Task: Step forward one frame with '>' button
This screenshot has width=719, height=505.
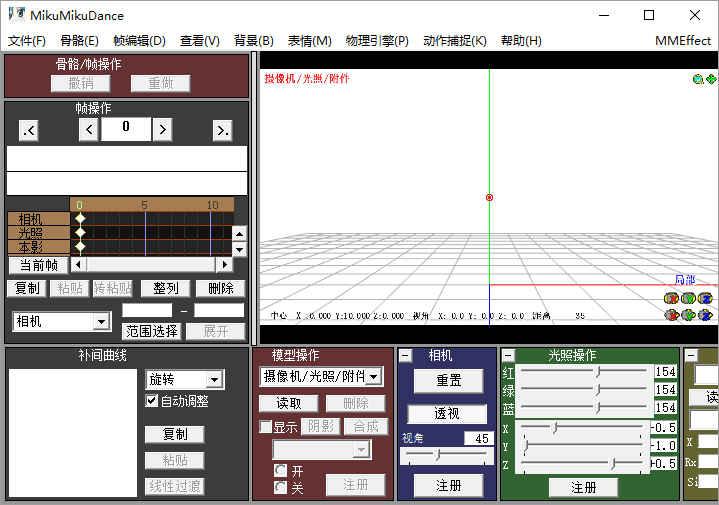Action: click(x=163, y=130)
